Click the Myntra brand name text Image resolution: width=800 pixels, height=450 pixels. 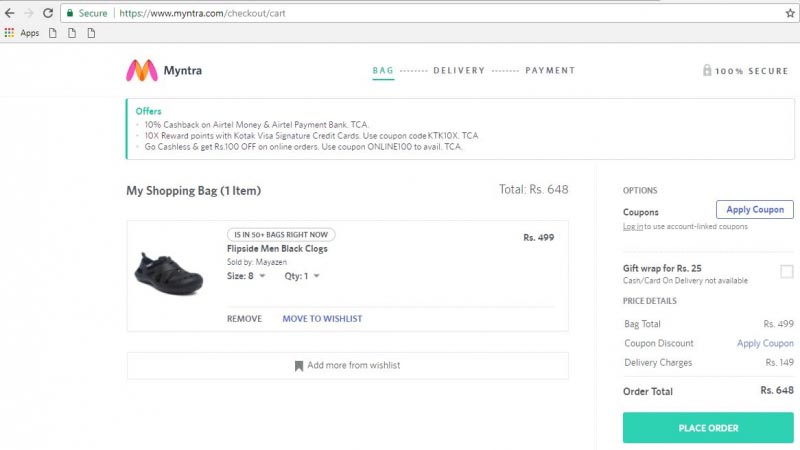(x=183, y=70)
